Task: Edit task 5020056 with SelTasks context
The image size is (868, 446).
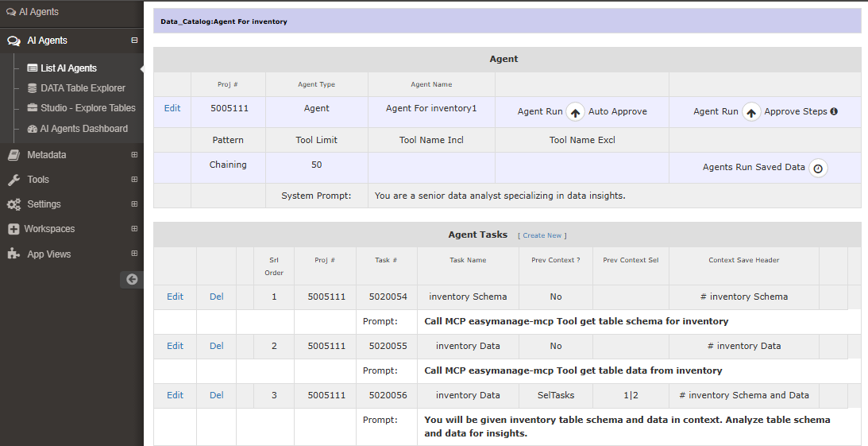Action: pos(175,395)
